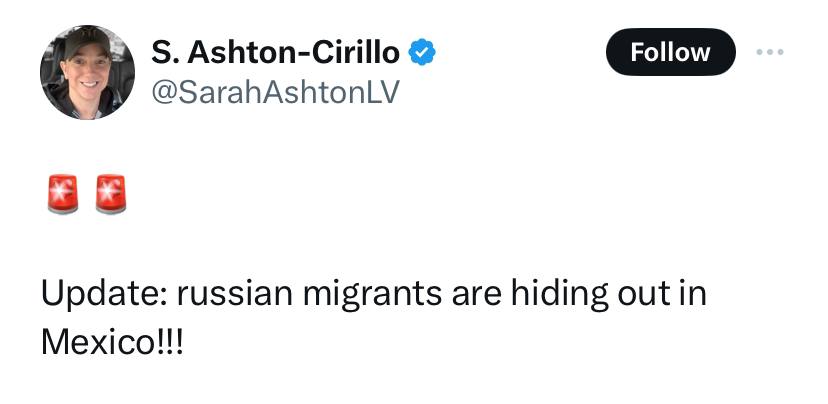
Task: Click the blue verified checkmark badge
Action: tap(423, 51)
